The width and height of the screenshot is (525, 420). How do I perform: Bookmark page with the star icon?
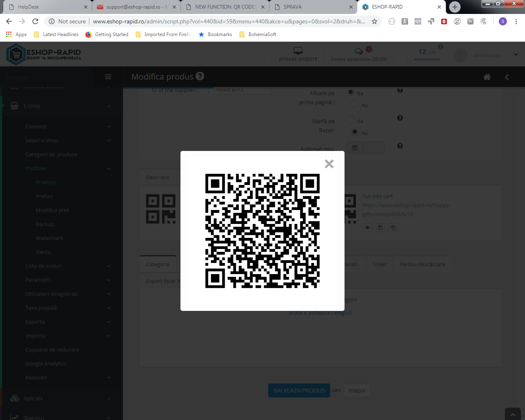click(x=374, y=21)
